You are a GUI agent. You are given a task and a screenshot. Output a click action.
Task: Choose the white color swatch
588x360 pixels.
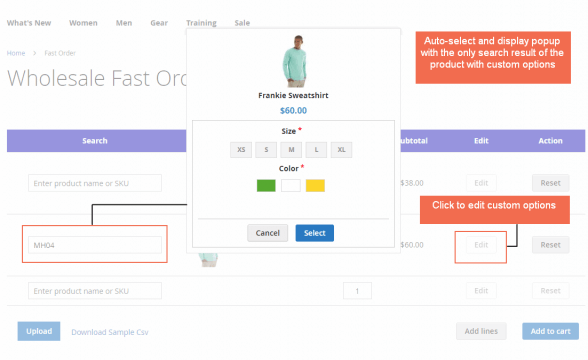coord(291,186)
